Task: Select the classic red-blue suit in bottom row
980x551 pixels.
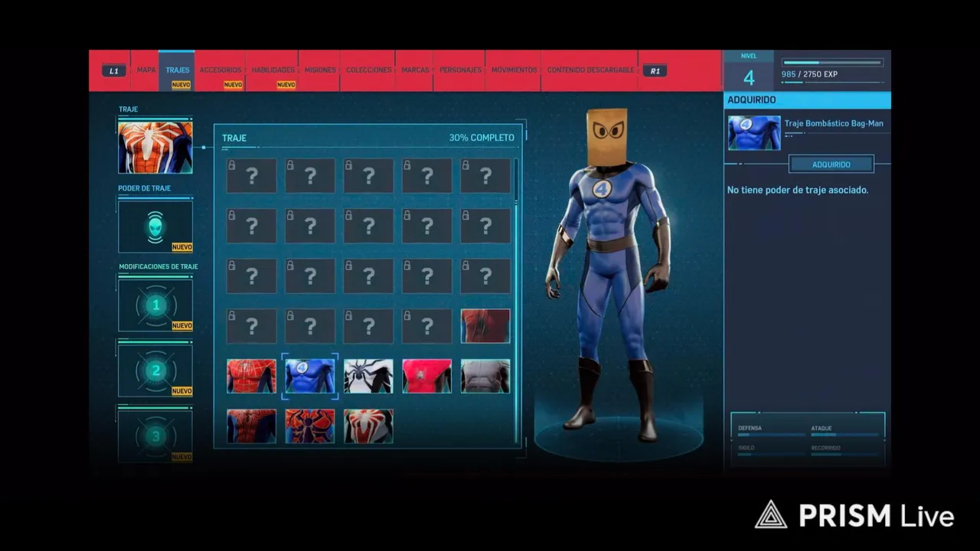Action: tap(252, 426)
